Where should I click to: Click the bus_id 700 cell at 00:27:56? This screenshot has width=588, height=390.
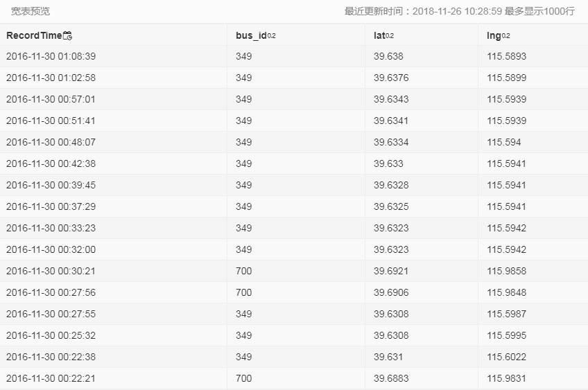point(244,292)
